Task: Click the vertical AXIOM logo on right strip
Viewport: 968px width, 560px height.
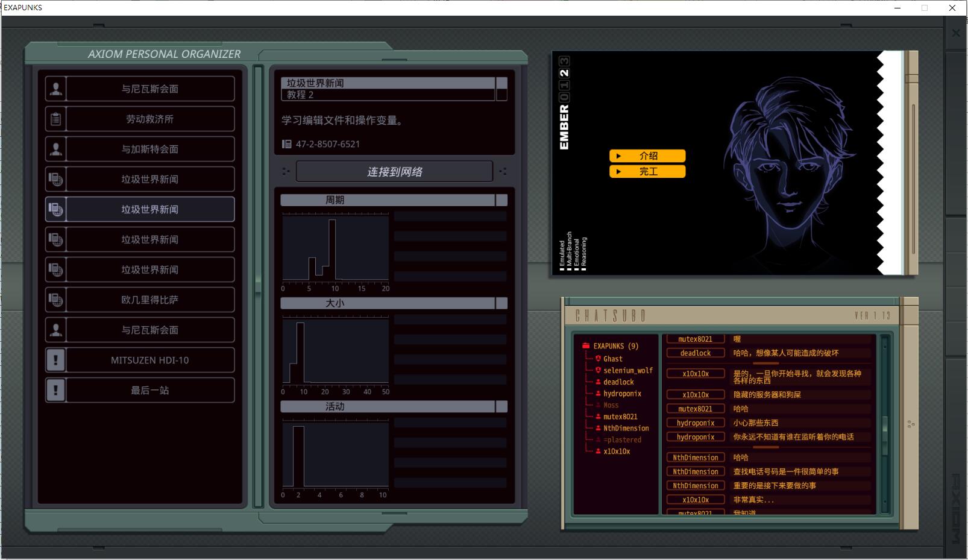Action: tap(956, 508)
